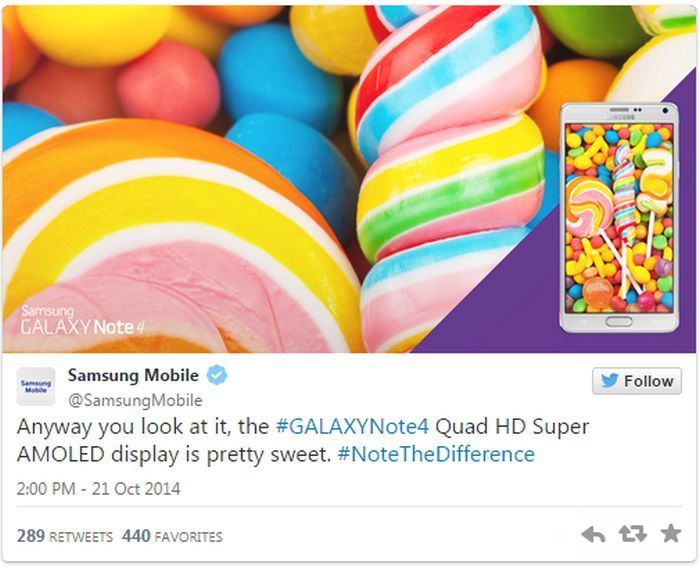Open the #NoteTheDifference hashtag link

coord(436,455)
